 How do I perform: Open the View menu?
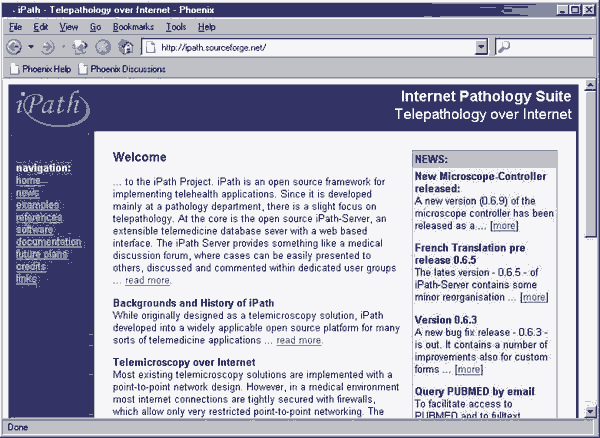click(x=69, y=27)
